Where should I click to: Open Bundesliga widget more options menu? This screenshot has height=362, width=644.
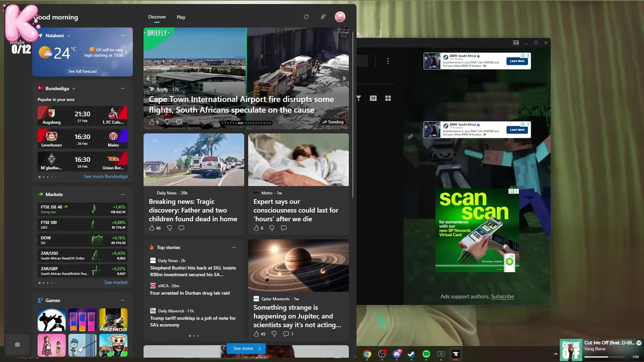tap(122, 88)
